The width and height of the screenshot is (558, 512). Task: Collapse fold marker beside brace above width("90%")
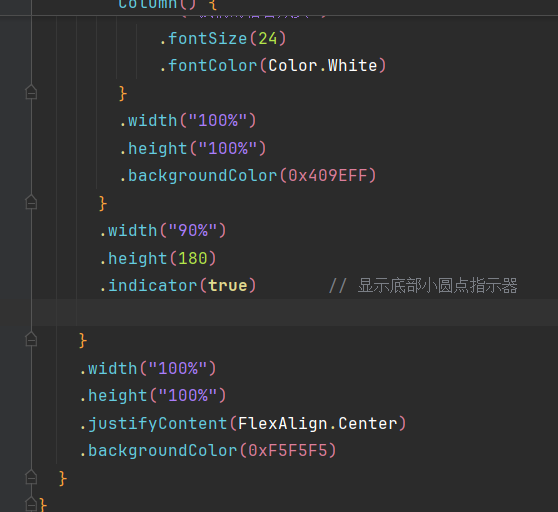pyautogui.click(x=31, y=202)
